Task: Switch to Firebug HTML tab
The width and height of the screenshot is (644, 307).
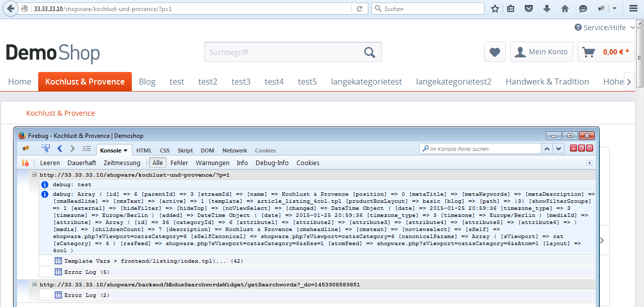Action: 144,150
